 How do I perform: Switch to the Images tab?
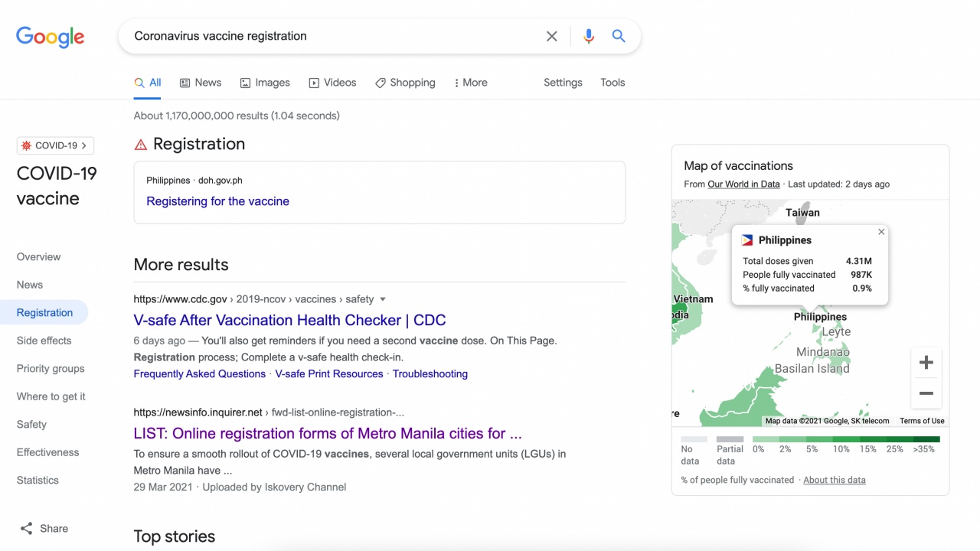pos(265,83)
